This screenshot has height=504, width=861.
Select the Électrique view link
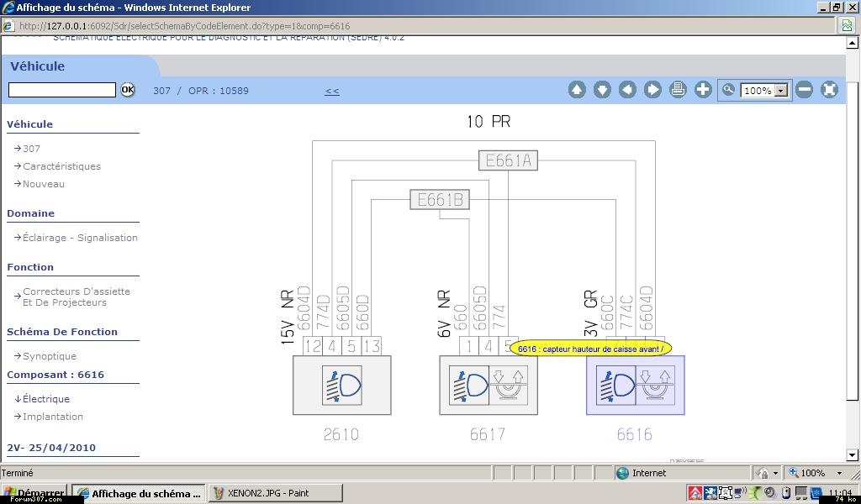pos(46,399)
